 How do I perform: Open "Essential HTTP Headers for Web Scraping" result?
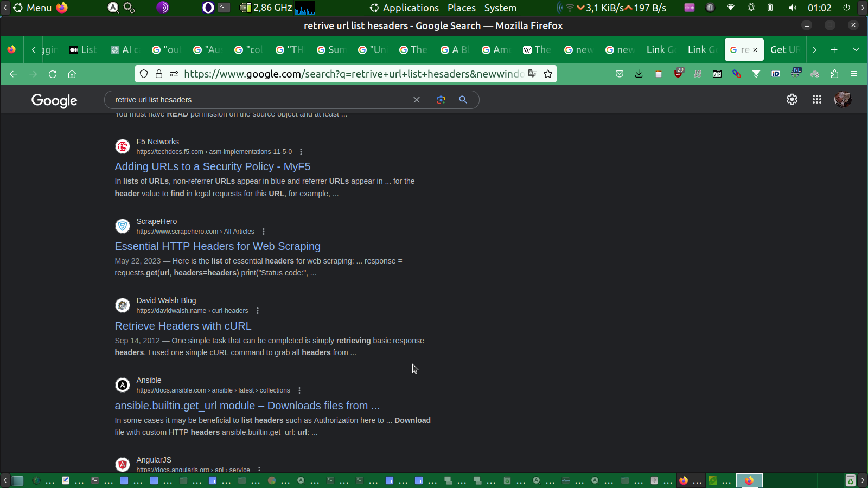pos(218,246)
